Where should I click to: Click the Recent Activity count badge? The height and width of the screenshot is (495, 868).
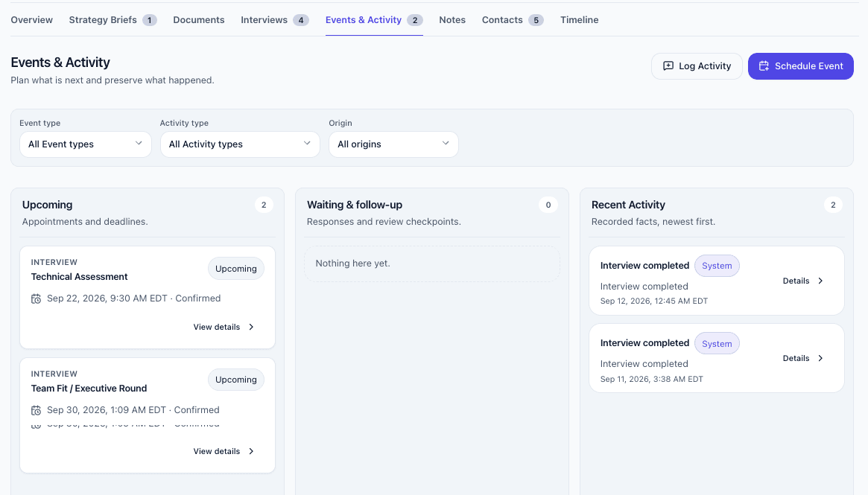tap(833, 205)
